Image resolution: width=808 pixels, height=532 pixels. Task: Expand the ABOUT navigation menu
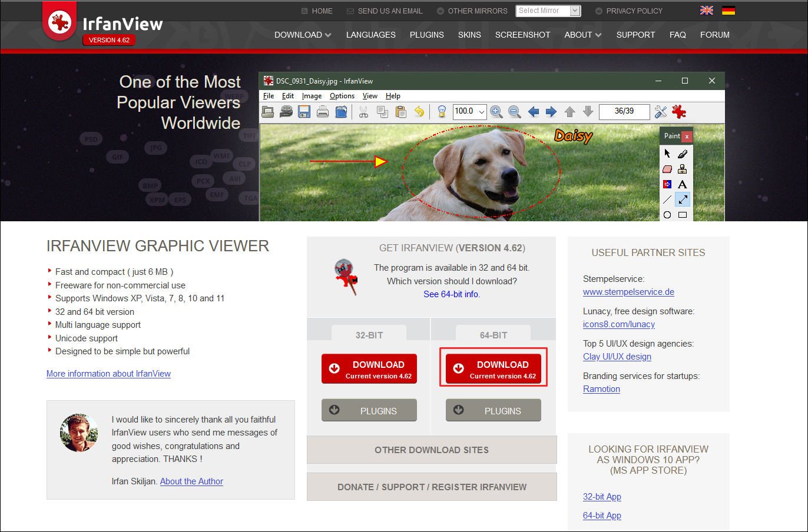583,35
